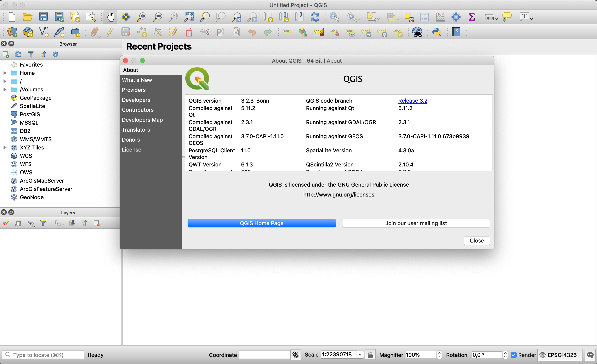Open the select features dropdown arrow
This screenshot has height=364, width=597.
tap(379, 19)
